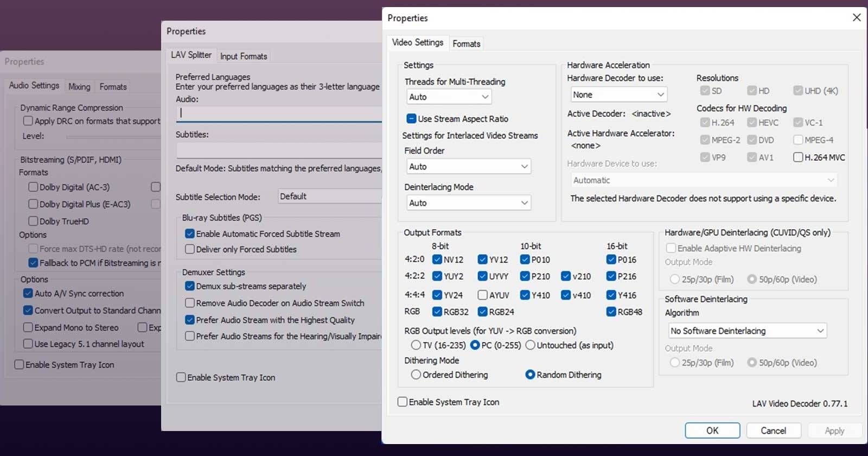Screen dimensions: 868x456
Task: Click the Cancel button
Action: (773, 430)
